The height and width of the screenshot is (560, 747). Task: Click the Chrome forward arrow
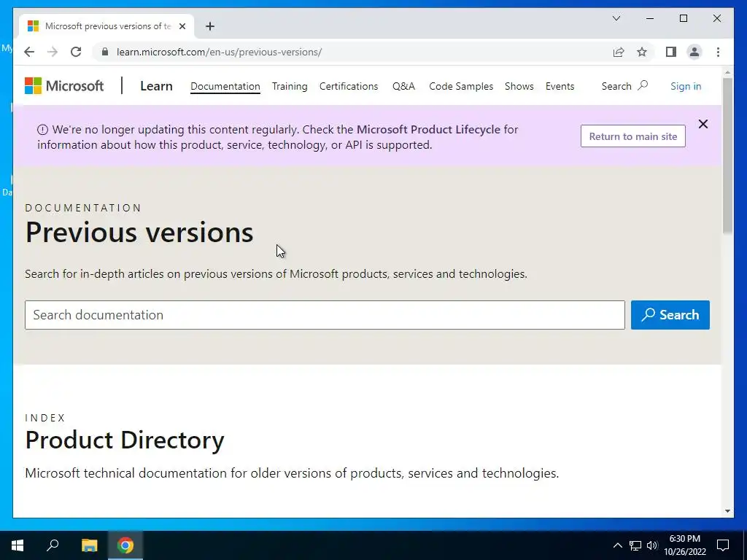coord(53,52)
